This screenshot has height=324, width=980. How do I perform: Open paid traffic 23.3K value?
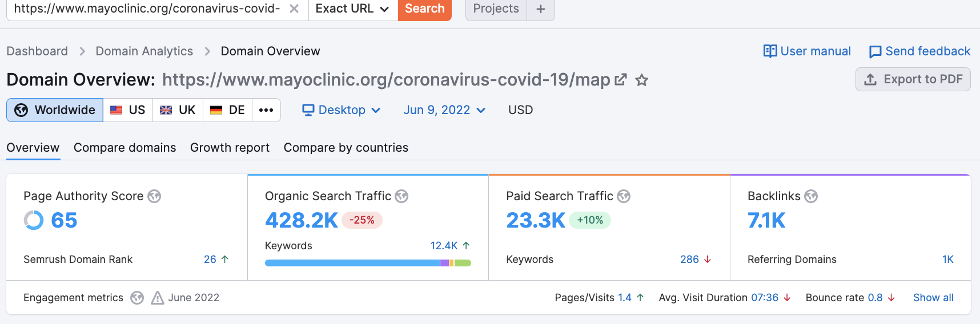[536, 220]
